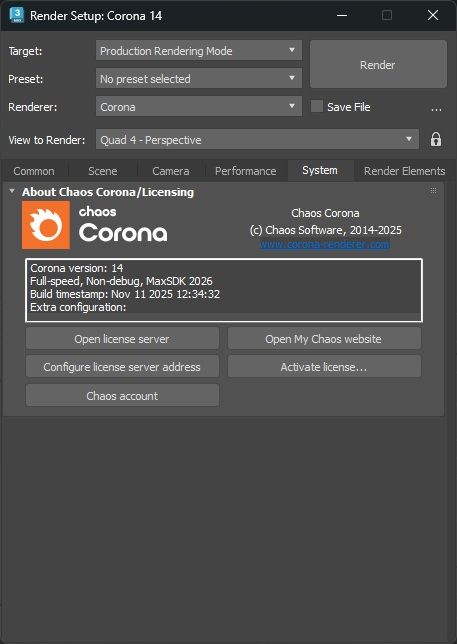Switch to the Scene tab
The width and height of the screenshot is (457, 644).
pos(103,171)
